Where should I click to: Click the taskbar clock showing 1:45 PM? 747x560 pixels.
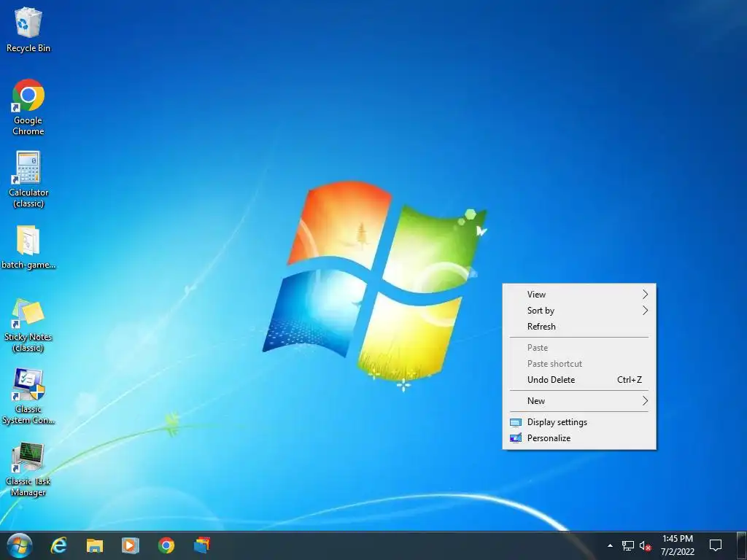678,545
